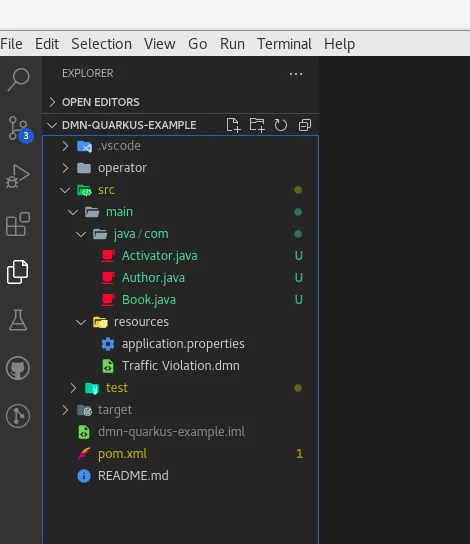Expand the test folder chevron
This screenshot has height=544, width=470.
(x=73, y=388)
